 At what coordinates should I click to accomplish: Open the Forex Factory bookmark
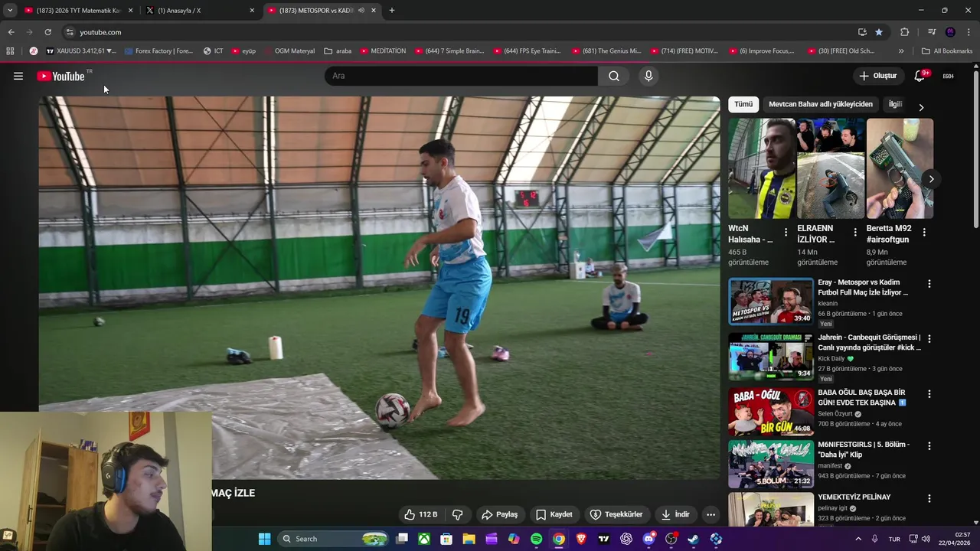[158, 51]
